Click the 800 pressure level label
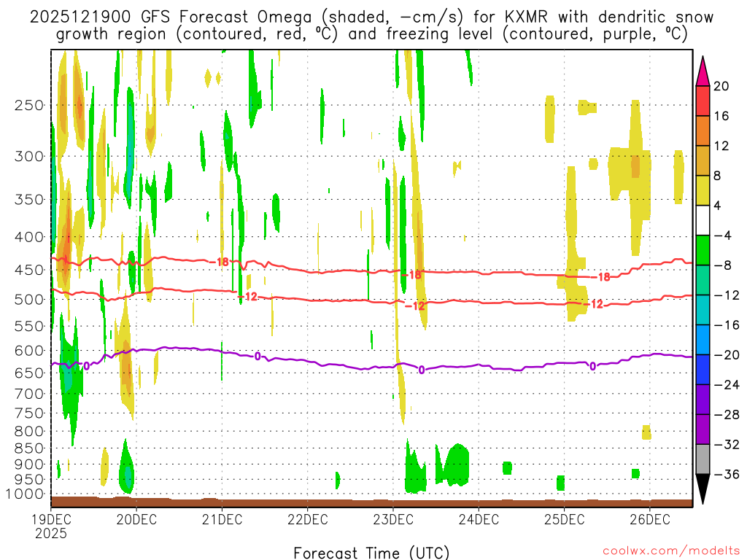Image resolution: width=747 pixels, height=560 pixels. (x=29, y=432)
